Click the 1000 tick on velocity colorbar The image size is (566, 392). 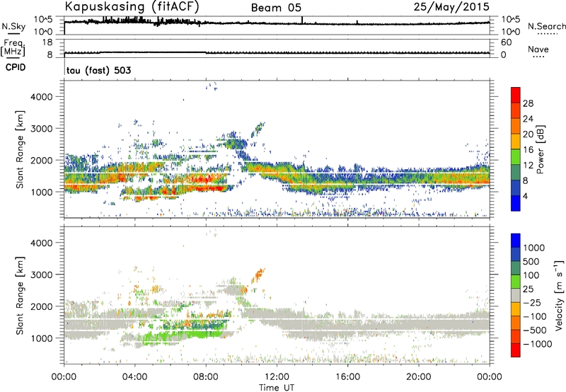coord(534,248)
